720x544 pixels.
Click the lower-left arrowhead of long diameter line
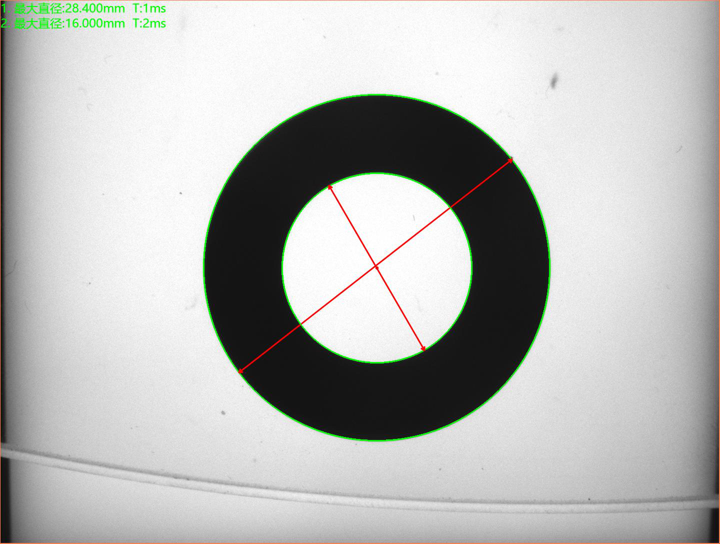[x=238, y=374]
